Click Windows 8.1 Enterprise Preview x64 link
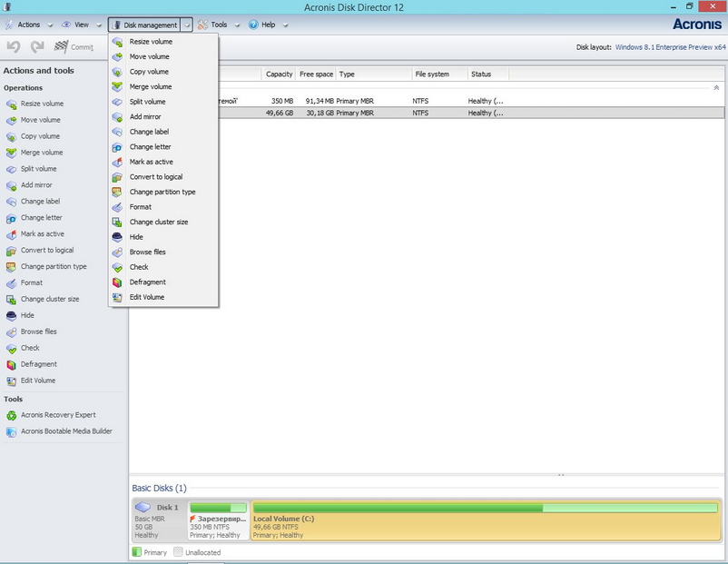Viewport: 728px width, 564px height. [670, 47]
